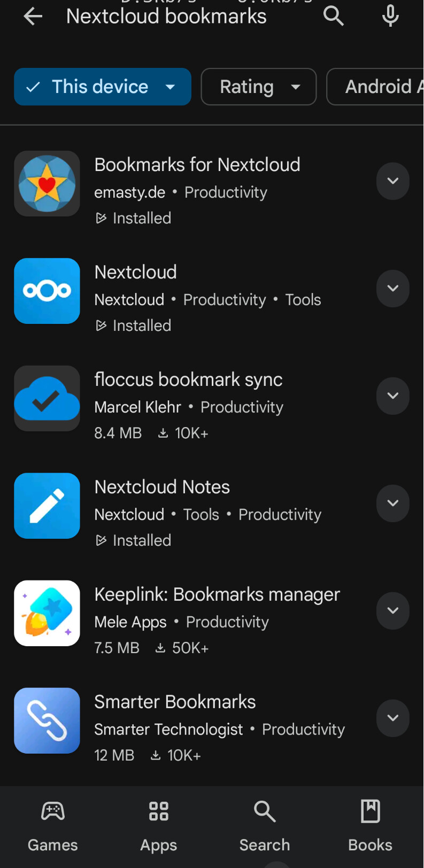Start voice search with microphone icon
The width and height of the screenshot is (424, 868).
point(390,16)
